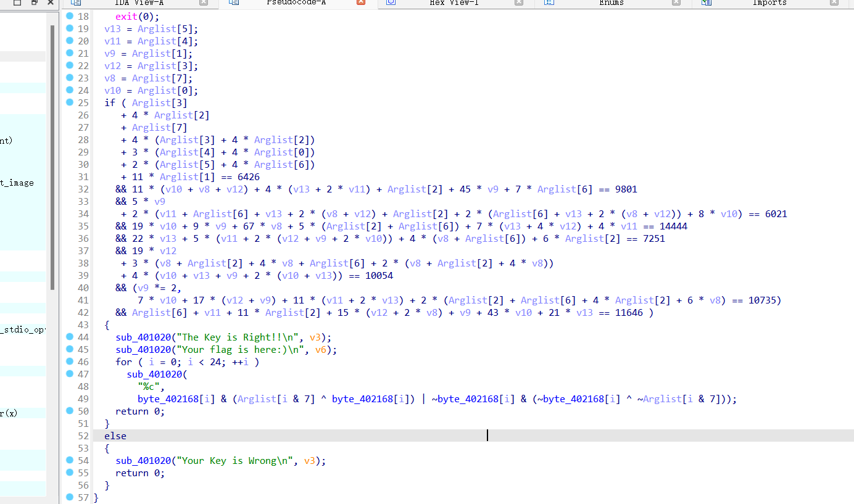Click the "else" keyword on line 52
This screenshot has width=854, height=504.
coord(115,436)
